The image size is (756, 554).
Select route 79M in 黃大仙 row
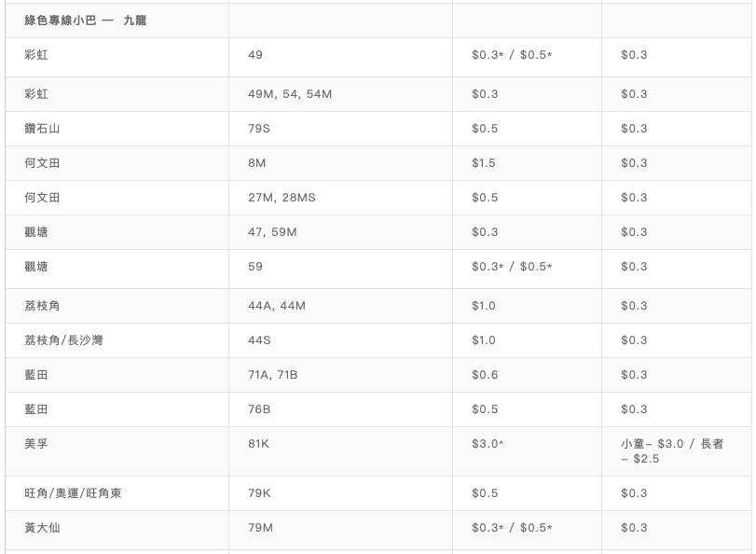[x=260, y=528]
